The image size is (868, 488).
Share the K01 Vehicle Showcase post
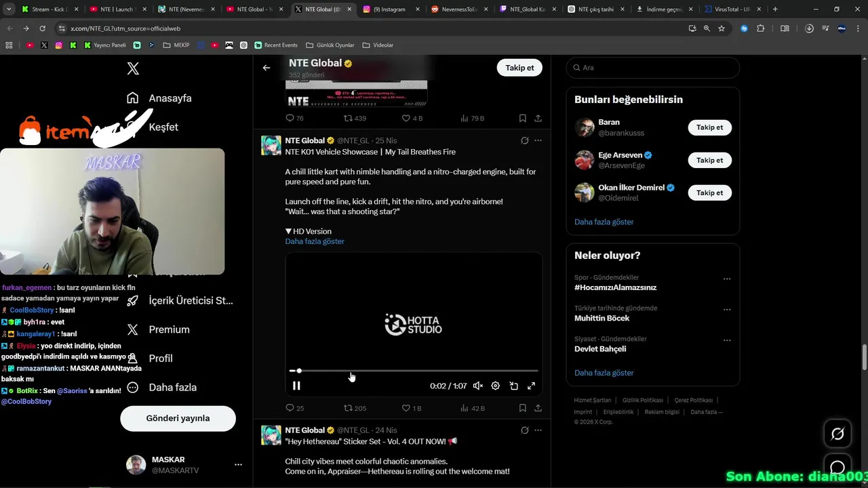pos(538,408)
